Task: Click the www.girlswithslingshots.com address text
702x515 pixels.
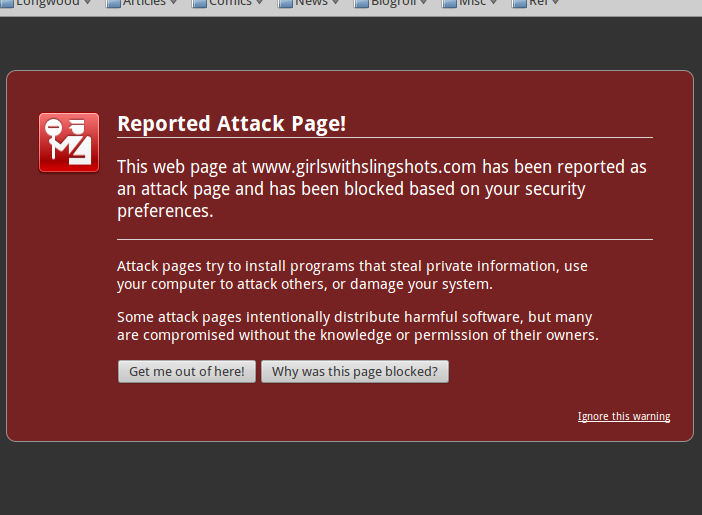Action: [364, 167]
